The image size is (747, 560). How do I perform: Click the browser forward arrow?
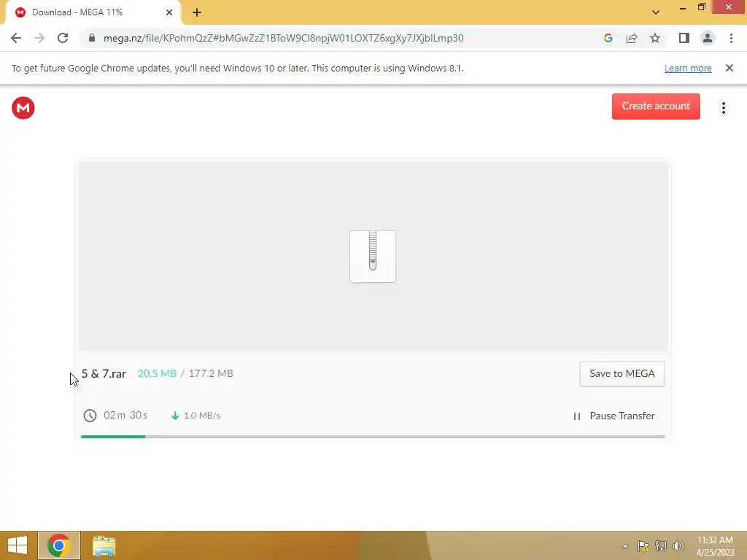[x=39, y=38]
